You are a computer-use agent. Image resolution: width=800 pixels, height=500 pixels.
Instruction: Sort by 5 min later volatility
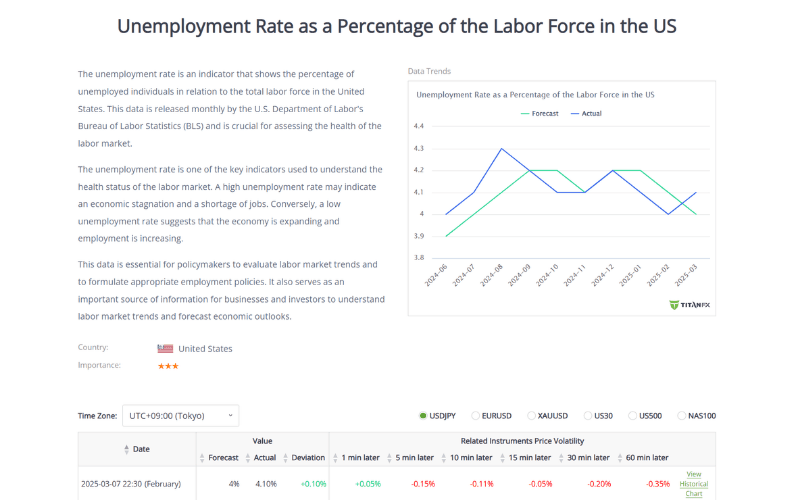coord(393,458)
